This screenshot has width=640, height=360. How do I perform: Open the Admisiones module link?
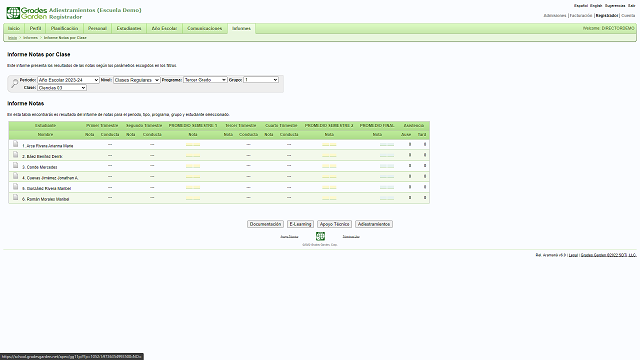(x=555, y=16)
